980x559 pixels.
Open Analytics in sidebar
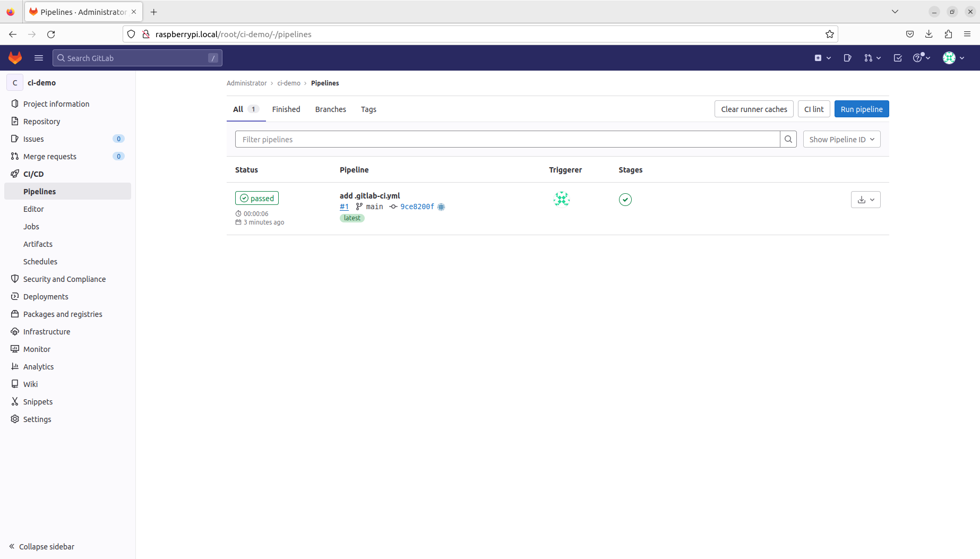[68, 366]
